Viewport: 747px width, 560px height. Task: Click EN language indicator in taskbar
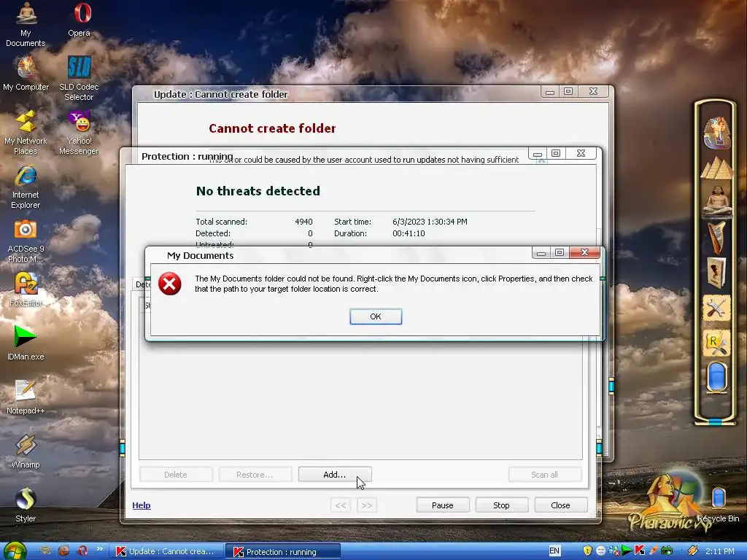[554, 551]
